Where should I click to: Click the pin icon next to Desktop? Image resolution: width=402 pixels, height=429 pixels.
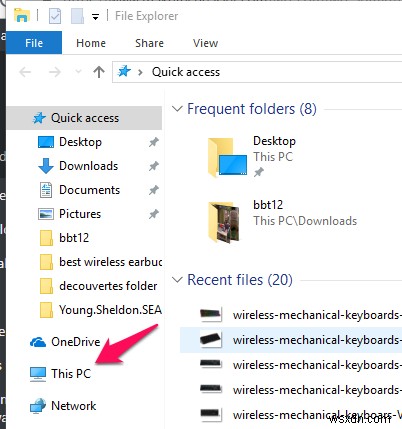153,142
